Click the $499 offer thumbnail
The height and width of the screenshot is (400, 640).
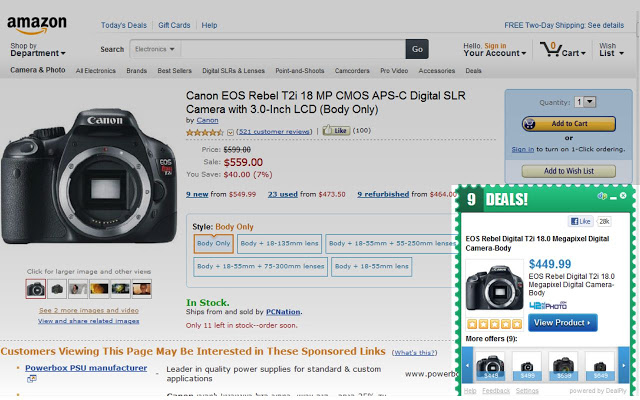(527, 366)
